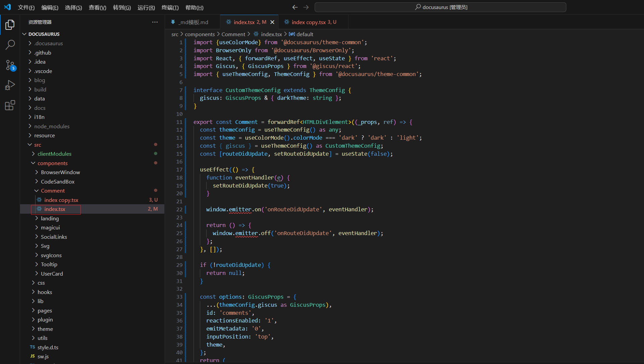Screen dimensions: 644x364
Task: Switch to the index copy.tsx tab
Action: click(x=313, y=22)
